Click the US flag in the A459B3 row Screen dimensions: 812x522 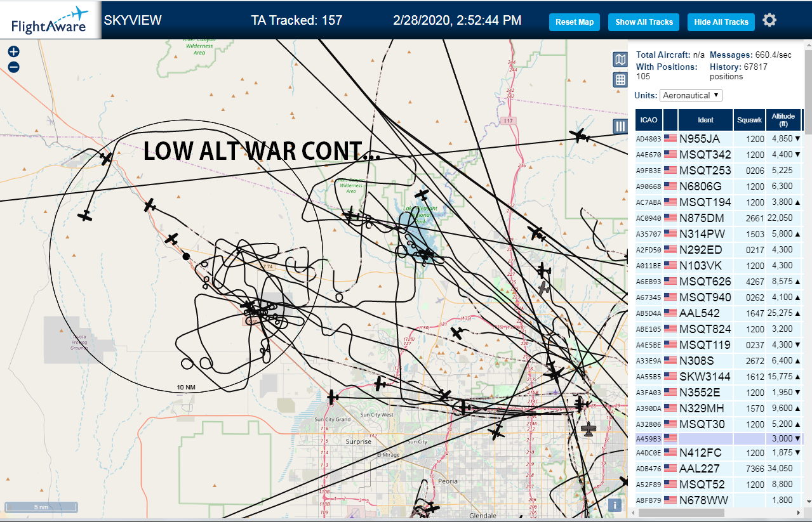[670, 438]
